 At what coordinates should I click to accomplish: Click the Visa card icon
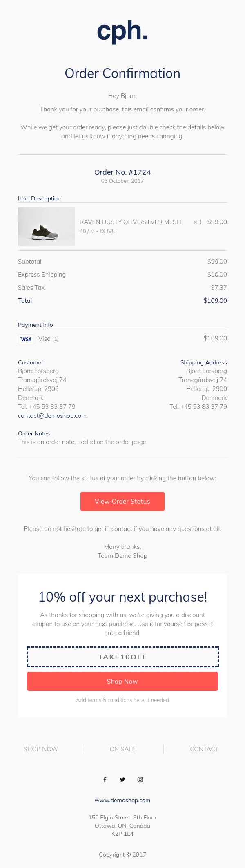coord(26,339)
